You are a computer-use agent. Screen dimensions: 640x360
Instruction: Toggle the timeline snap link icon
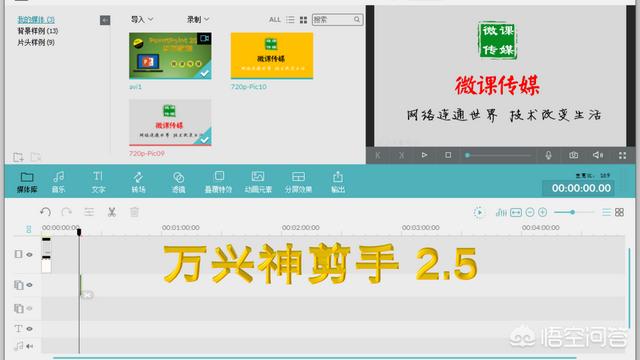pos(29,229)
